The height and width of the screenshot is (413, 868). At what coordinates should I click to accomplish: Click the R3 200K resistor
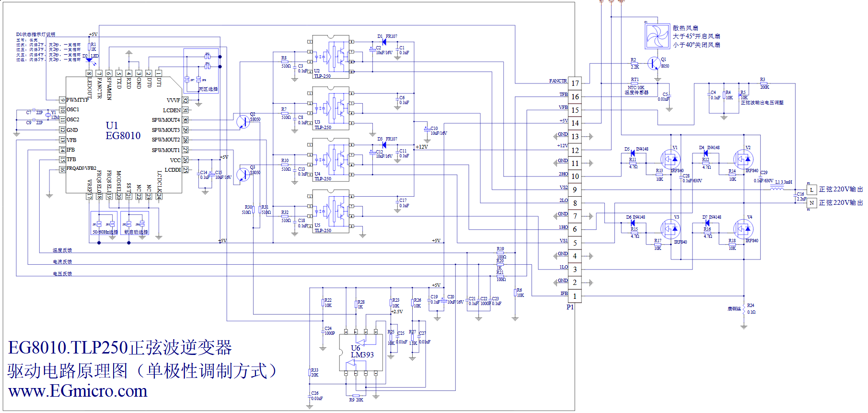(764, 83)
